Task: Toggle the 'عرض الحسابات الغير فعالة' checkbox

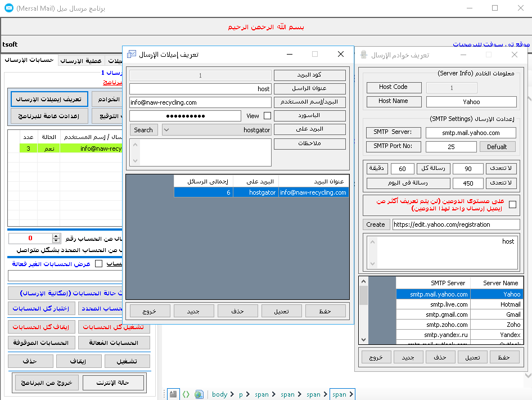Action: (99, 264)
